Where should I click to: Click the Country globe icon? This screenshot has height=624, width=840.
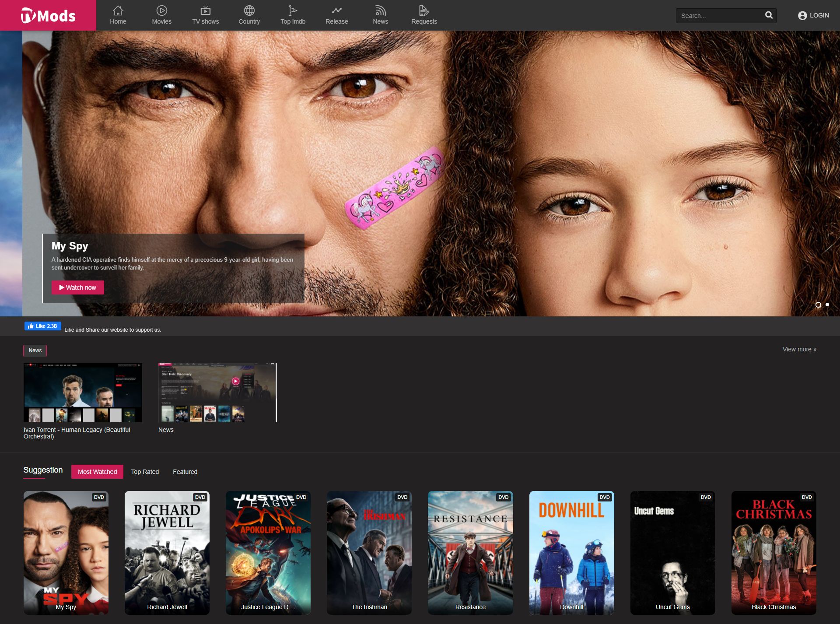tap(249, 10)
